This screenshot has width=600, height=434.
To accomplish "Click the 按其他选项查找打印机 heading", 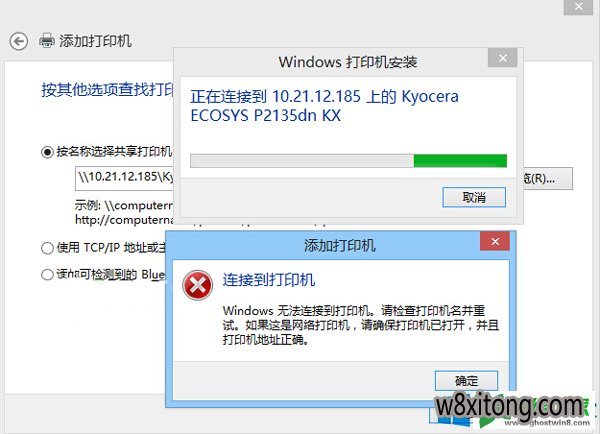I will point(107,89).
